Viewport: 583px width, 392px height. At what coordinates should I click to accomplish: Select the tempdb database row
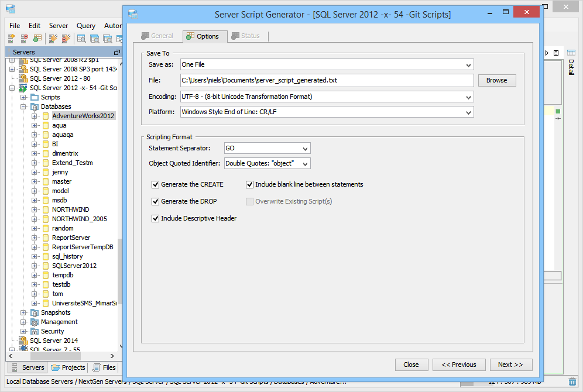pos(63,275)
